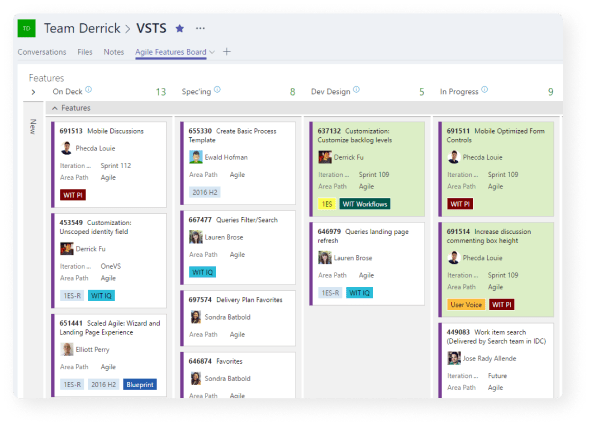Show info for In Progress column
590x426 pixels.
pyautogui.click(x=485, y=90)
